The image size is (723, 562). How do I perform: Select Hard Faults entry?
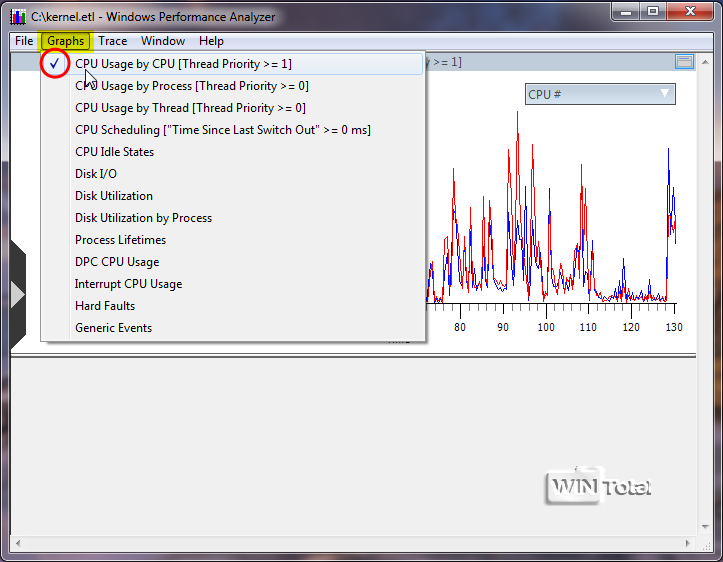click(232, 306)
